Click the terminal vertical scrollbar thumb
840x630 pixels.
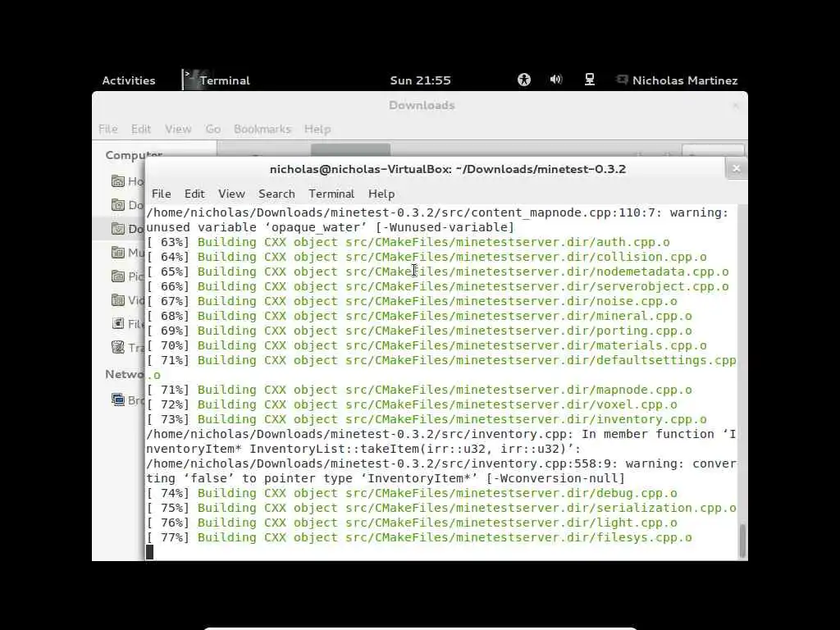[742, 541]
